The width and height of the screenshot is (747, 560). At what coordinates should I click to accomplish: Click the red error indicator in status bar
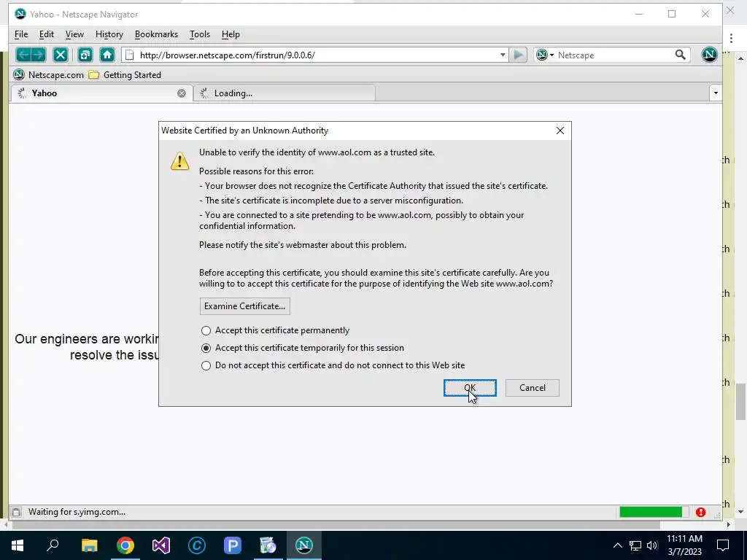(700, 512)
